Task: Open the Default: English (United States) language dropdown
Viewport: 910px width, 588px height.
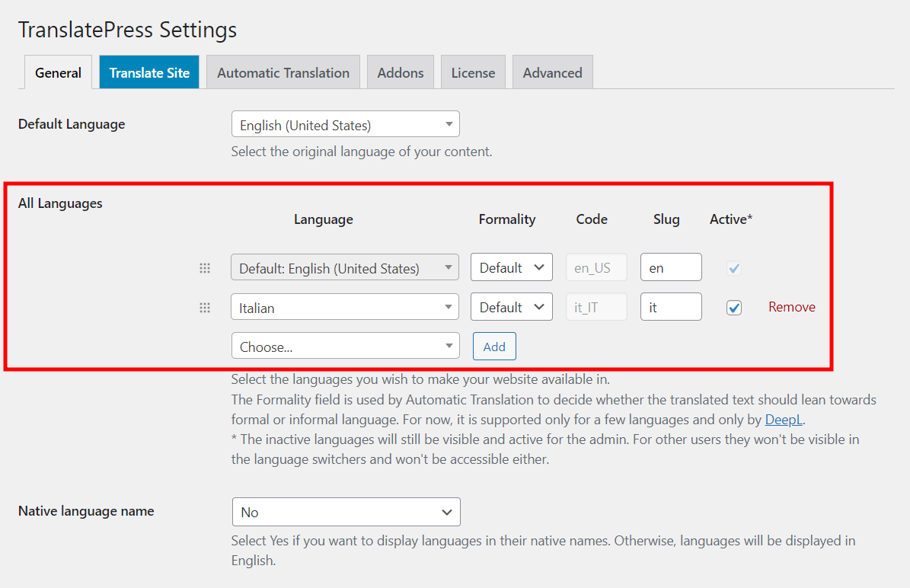Action: 345,267
